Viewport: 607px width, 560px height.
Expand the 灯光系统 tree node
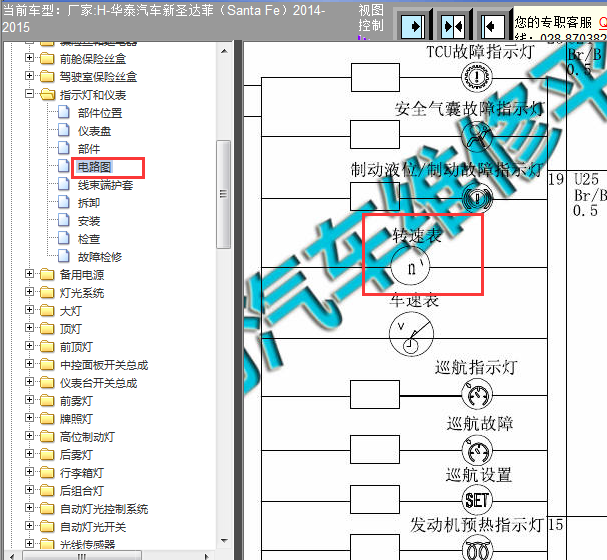click(29, 291)
